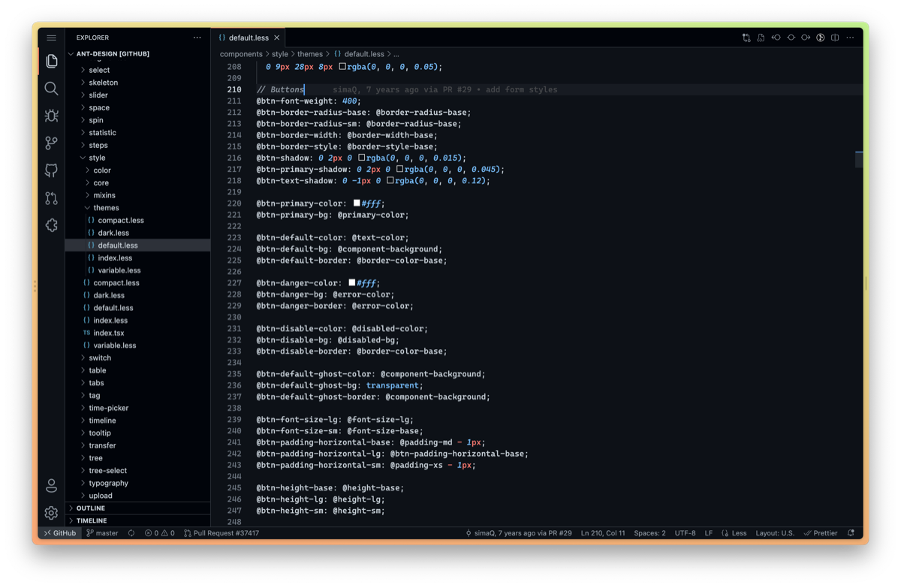Select the default.less editor tab
The width and height of the screenshot is (901, 588).
[249, 38]
